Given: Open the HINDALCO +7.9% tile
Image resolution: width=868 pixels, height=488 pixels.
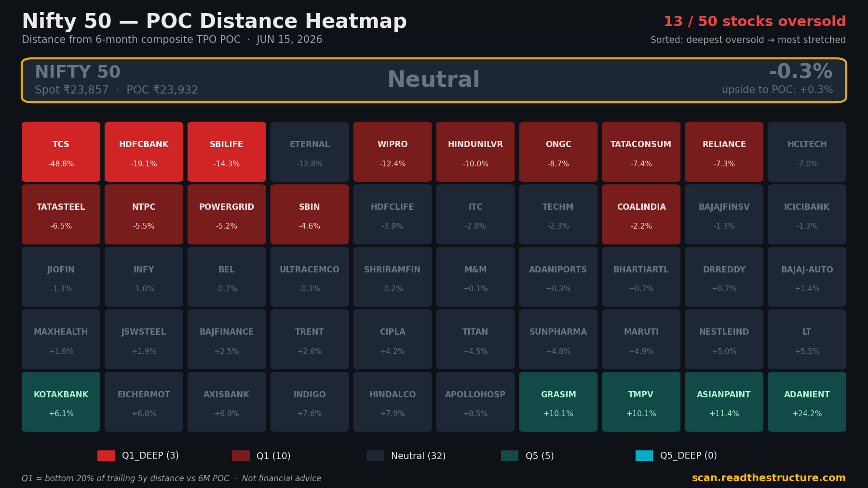Looking at the screenshot, I should (x=393, y=402).
